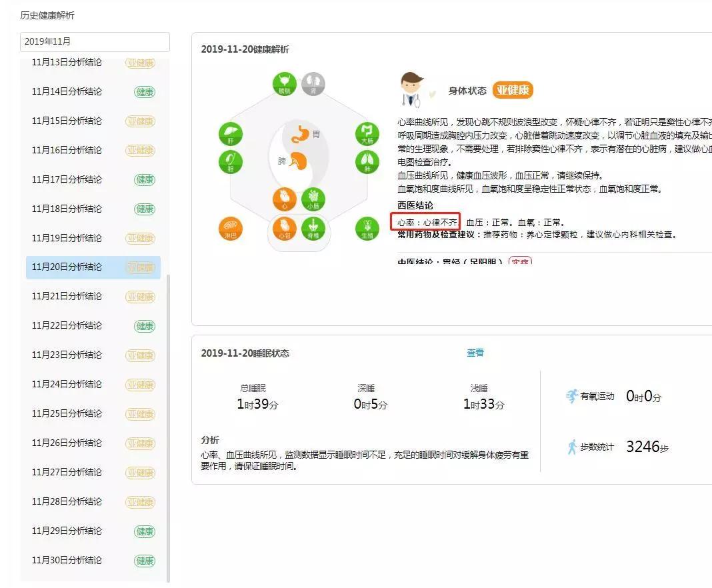Click the orange heart (心) icon

point(285,199)
